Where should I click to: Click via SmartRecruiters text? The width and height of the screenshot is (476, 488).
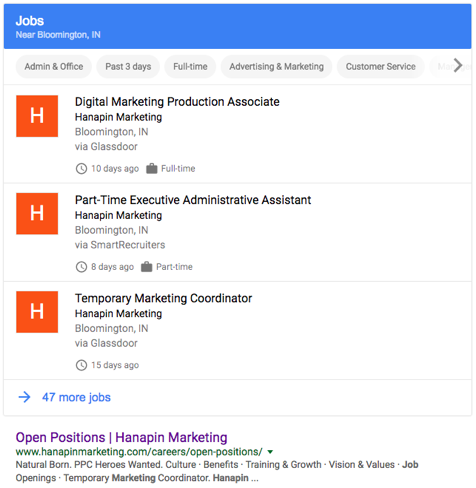tap(120, 245)
